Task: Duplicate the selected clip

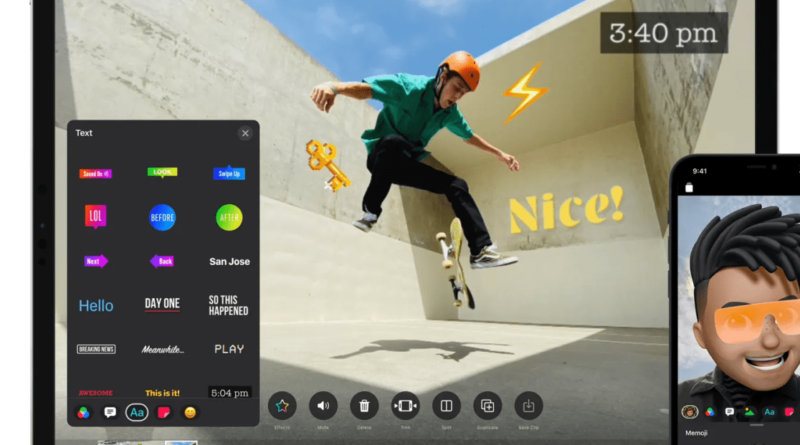Action: [x=487, y=406]
